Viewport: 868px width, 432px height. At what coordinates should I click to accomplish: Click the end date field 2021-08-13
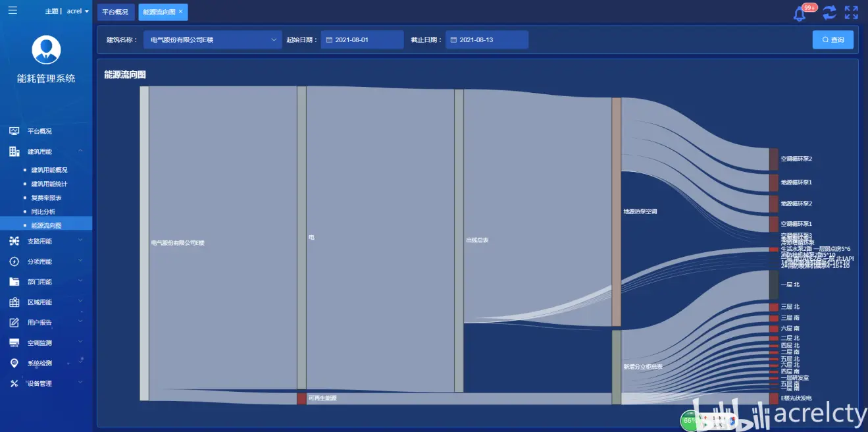pyautogui.click(x=487, y=40)
